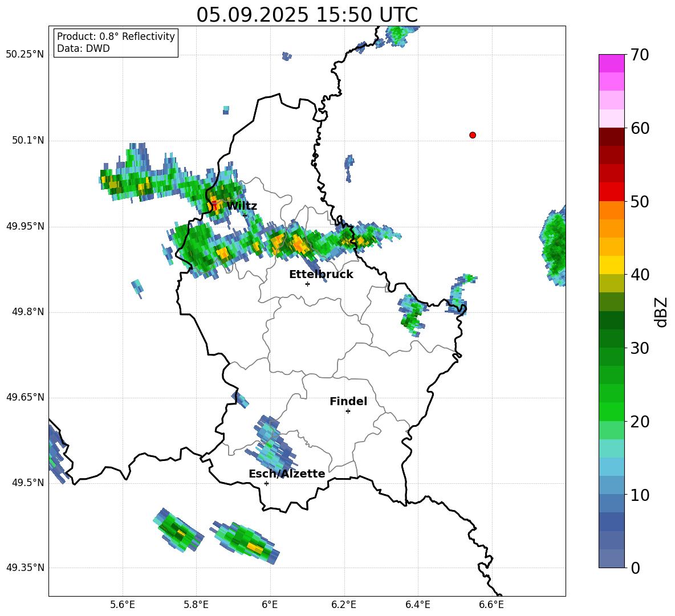
Task: Click the 20 value on the colorbar
Action: click(640, 422)
